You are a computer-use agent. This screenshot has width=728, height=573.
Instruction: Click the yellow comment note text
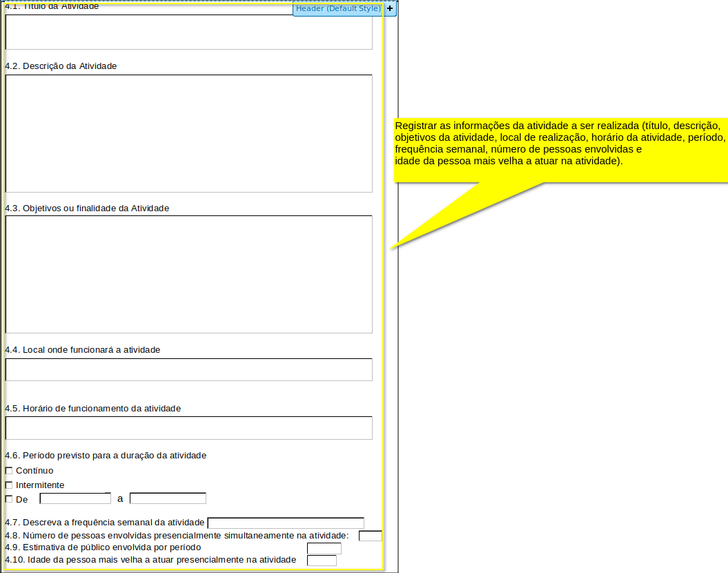point(560,144)
